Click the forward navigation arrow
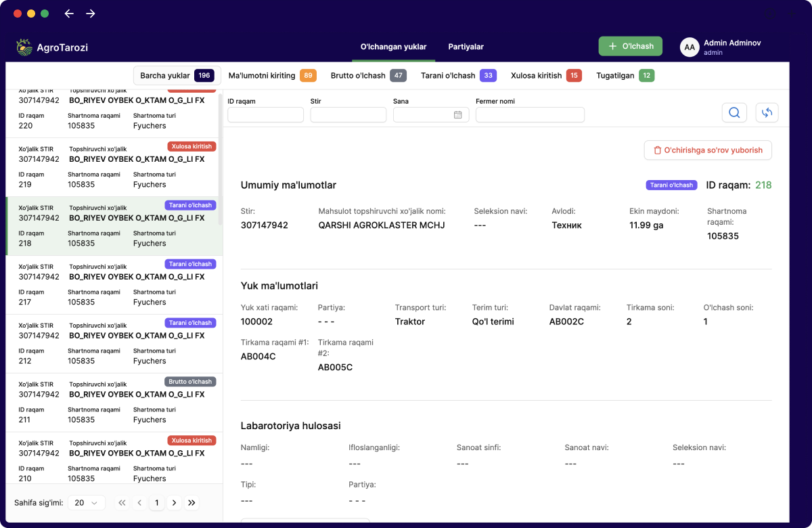The image size is (812, 528). point(91,14)
